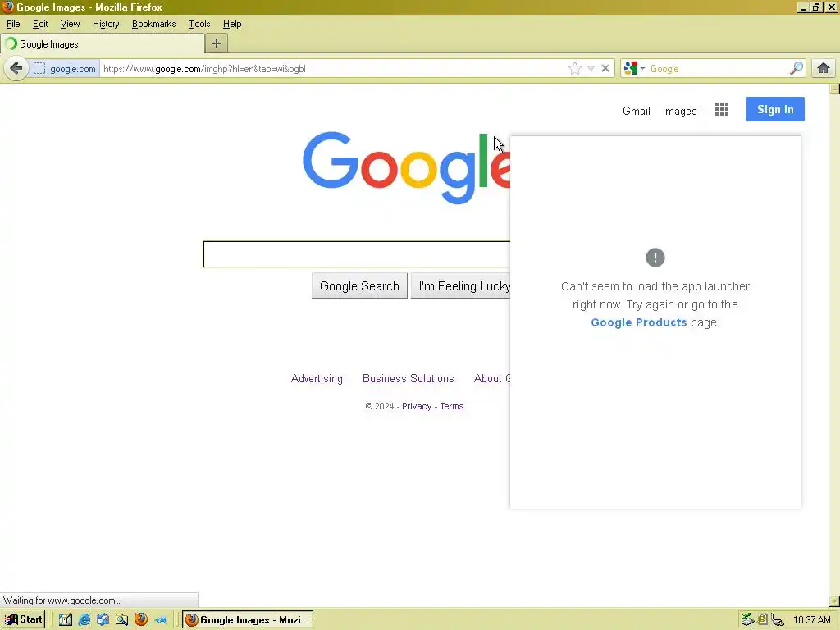840x630 pixels.
Task: Click the scrollbar up arrow
Action: click(x=834, y=89)
